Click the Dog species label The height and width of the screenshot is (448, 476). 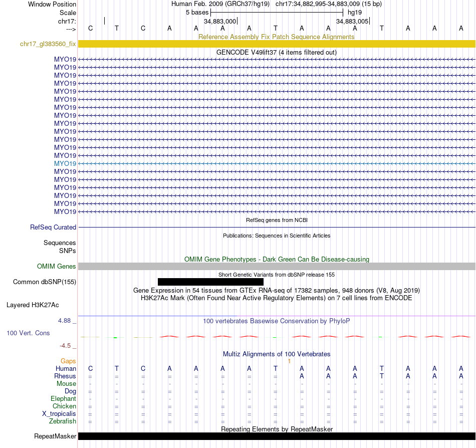point(70,391)
